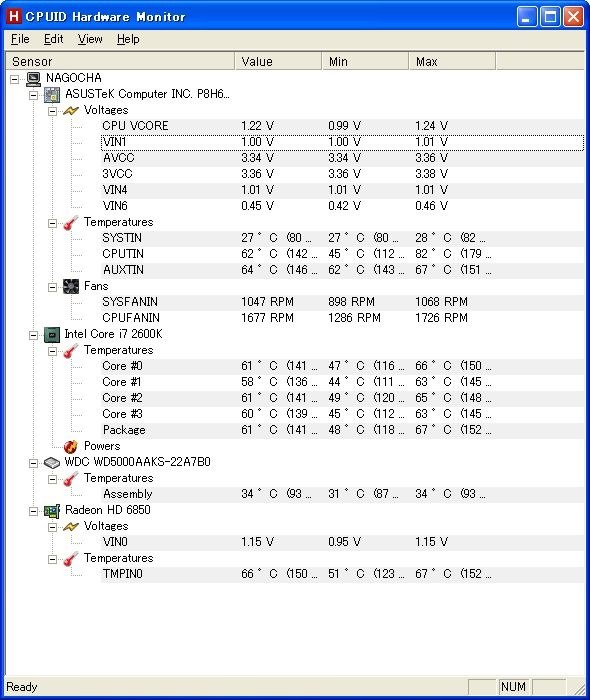Click the Ready status bar text

pyautogui.click(x=22, y=687)
